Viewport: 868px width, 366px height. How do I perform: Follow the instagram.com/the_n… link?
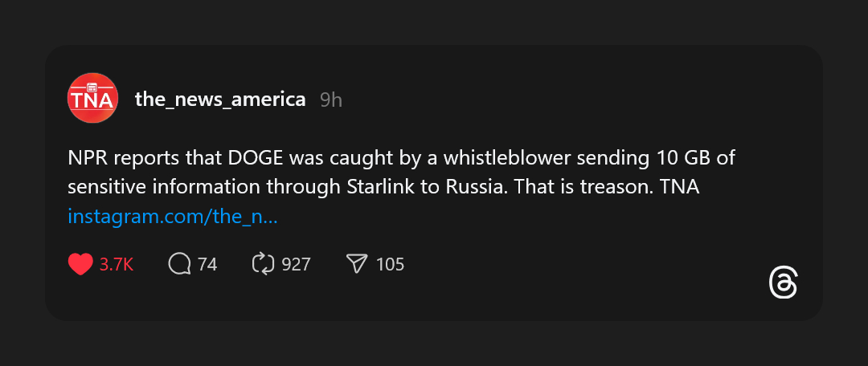tap(173, 216)
